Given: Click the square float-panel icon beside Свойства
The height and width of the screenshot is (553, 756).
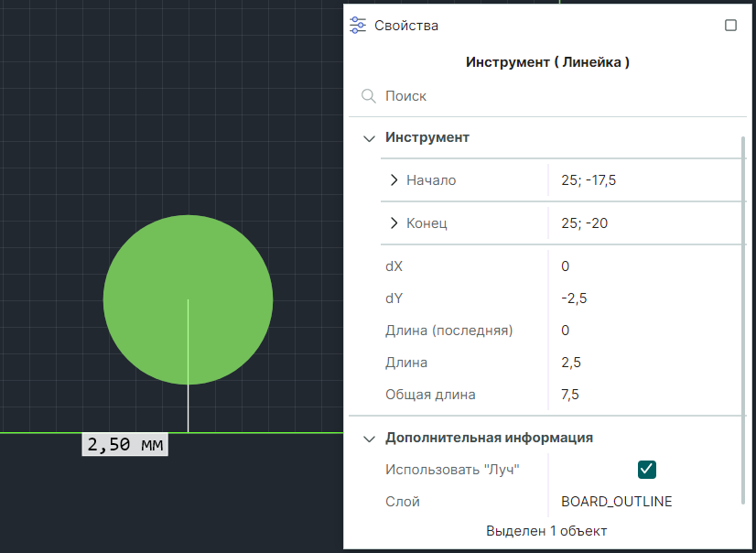Looking at the screenshot, I should tap(730, 26).
